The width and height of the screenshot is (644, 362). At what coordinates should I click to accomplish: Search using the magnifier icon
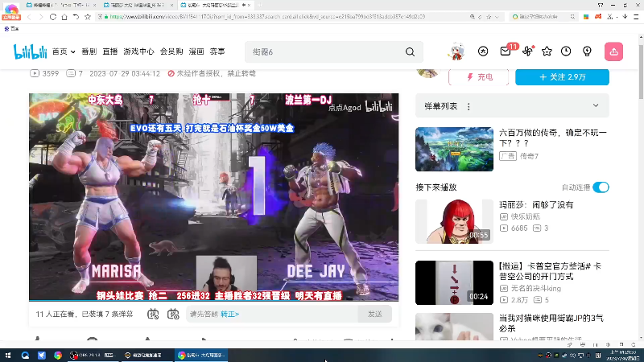pos(410,52)
